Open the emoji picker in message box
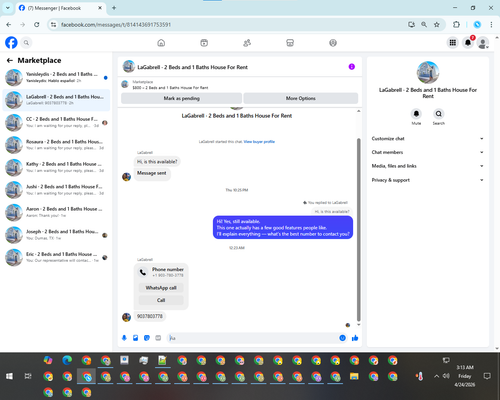This screenshot has width=500, height=400. tap(342, 338)
